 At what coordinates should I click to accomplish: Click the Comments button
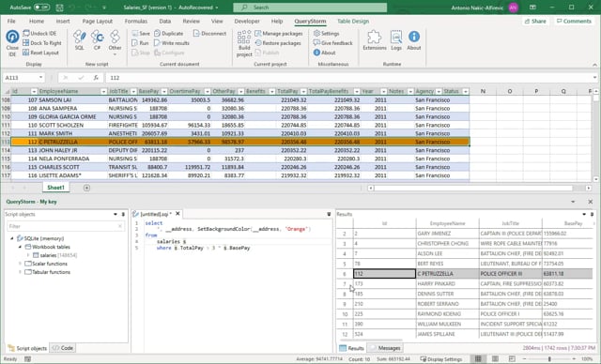click(x=574, y=21)
